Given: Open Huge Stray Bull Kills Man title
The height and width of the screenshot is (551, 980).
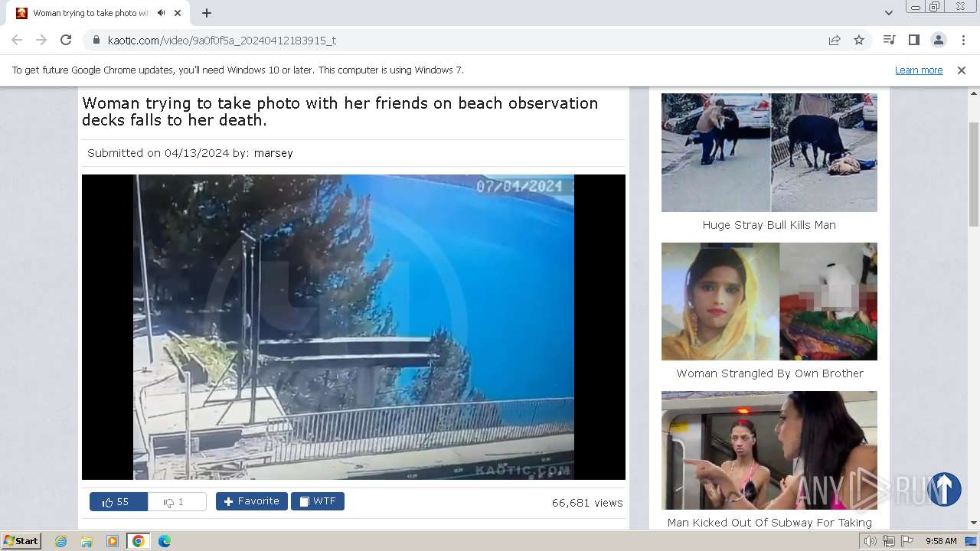Looking at the screenshot, I should 769,225.
